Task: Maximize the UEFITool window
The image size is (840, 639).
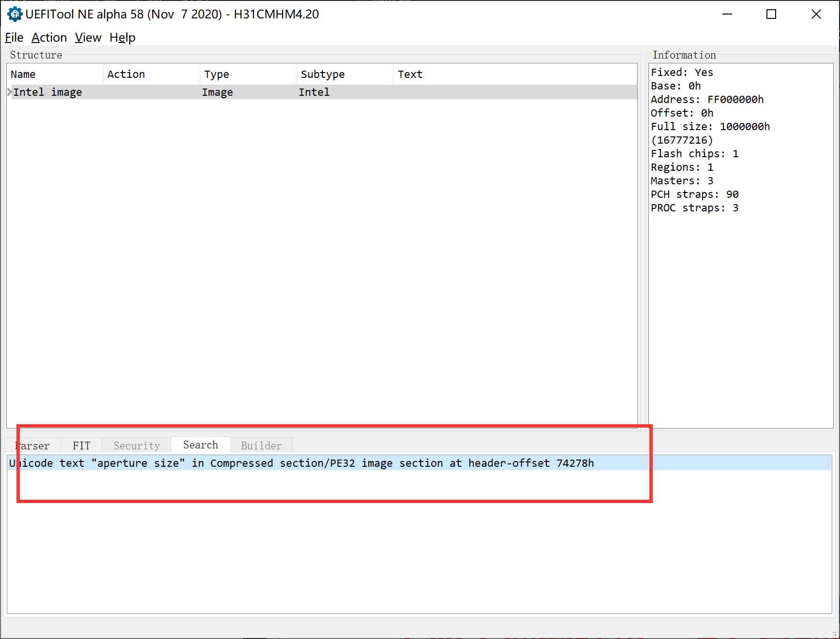Action: (771, 15)
